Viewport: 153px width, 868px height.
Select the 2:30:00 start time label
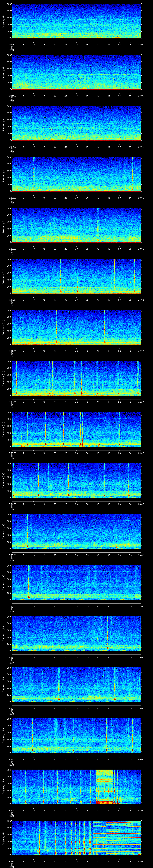click(x=12, y=300)
